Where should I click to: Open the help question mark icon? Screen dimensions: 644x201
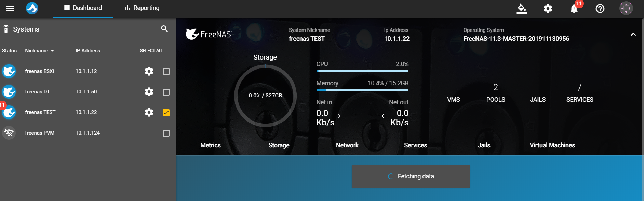click(600, 9)
